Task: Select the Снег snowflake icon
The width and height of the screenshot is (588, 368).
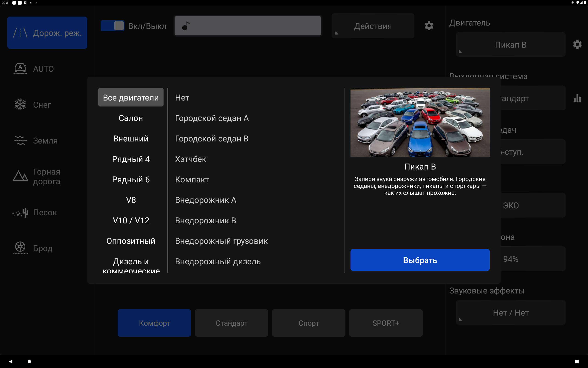Action: 20,104
